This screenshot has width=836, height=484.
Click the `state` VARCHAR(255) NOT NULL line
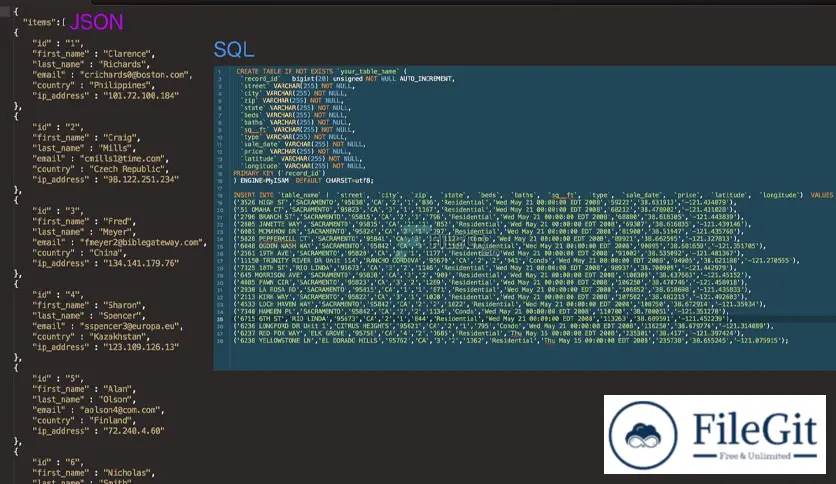(296, 108)
